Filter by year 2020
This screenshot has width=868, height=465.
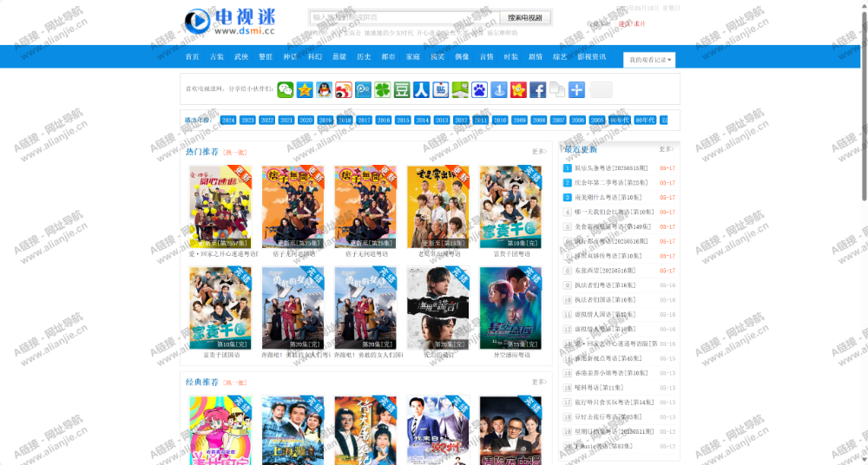point(306,120)
